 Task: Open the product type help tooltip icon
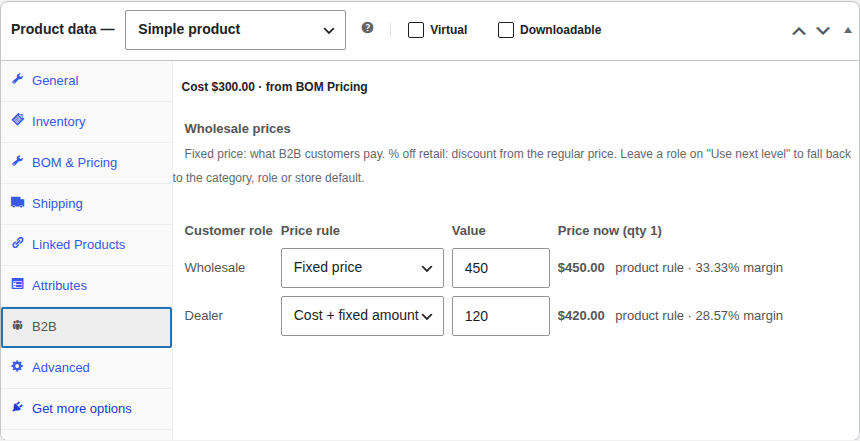coord(367,28)
